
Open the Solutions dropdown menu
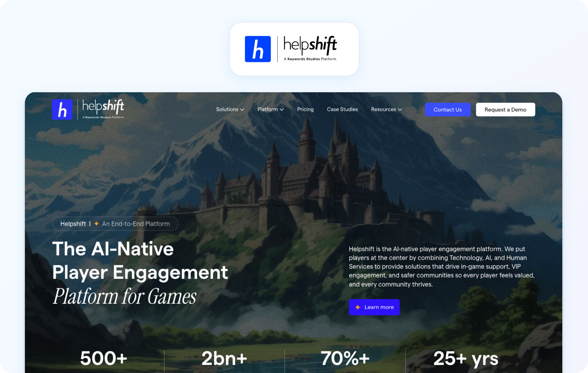point(230,109)
